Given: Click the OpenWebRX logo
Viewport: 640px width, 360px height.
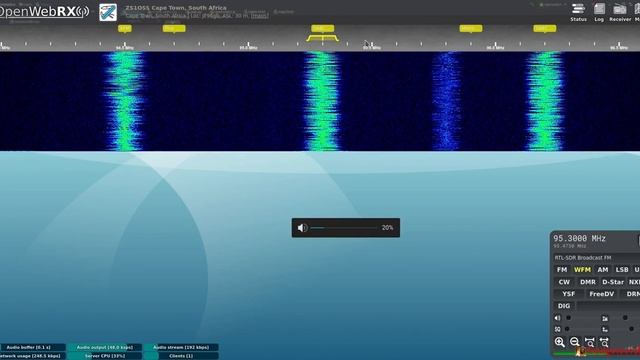Looking at the screenshot, I should (x=44, y=11).
